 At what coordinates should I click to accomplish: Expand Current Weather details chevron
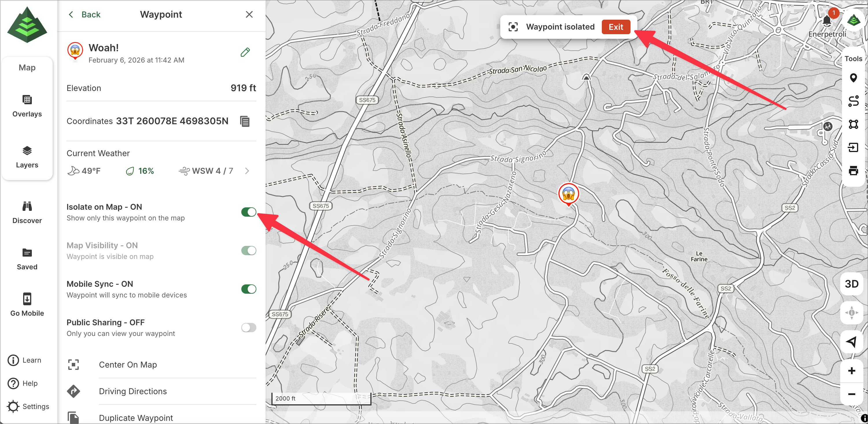[x=247, y=171]
